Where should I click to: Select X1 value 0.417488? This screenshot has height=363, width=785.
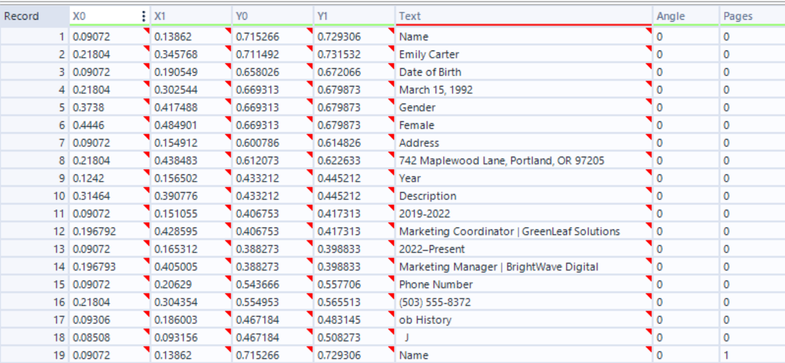(191, 107)
